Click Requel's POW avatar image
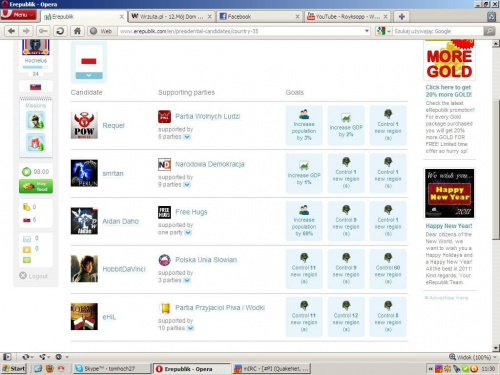The width and height of the screenshot is (500, 375). click(x=84, y=125)
